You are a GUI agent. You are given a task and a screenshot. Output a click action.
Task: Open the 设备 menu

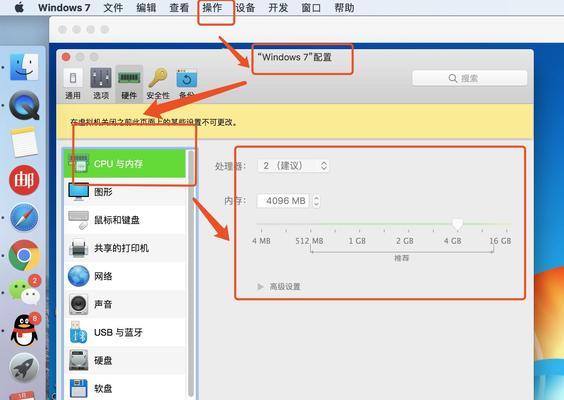point(245,8)
